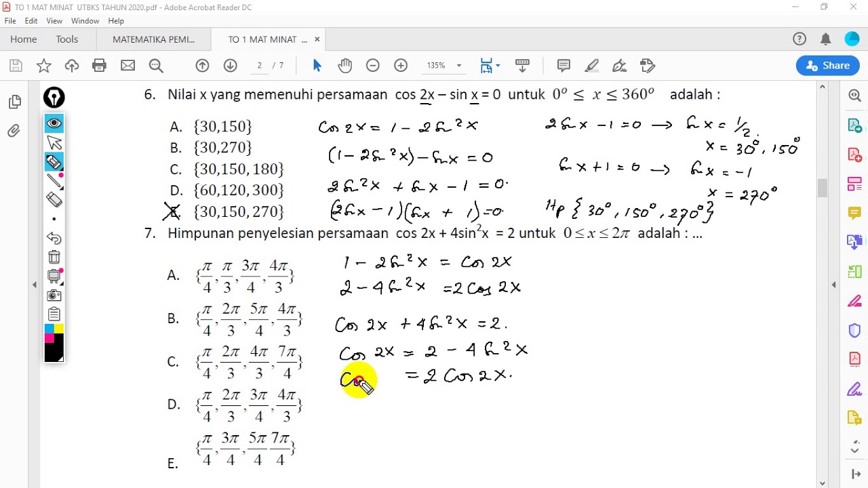Clear drawings with the trash can icon
This screenshot has height=488, width=868.
coord(54,257)
